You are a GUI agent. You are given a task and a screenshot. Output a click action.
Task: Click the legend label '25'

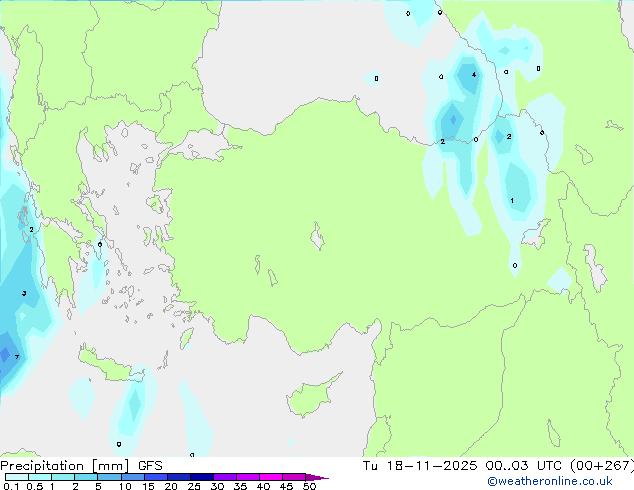coord(194,486)
